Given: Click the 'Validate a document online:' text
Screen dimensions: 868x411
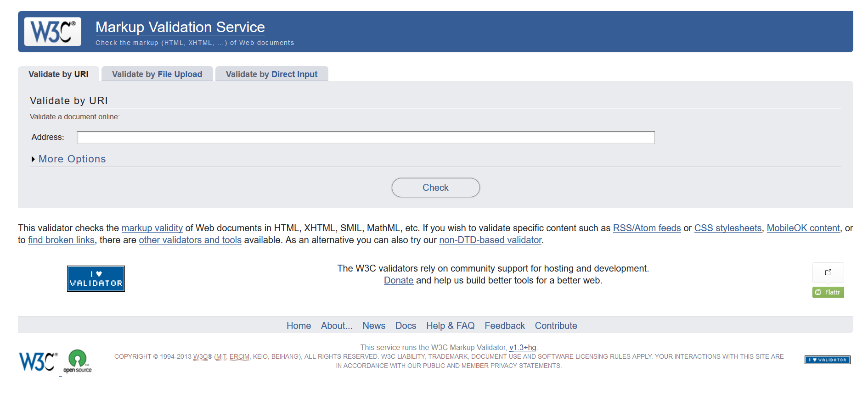Looking at the screenshot, I should pyautogui.click(x=75, y=117).
